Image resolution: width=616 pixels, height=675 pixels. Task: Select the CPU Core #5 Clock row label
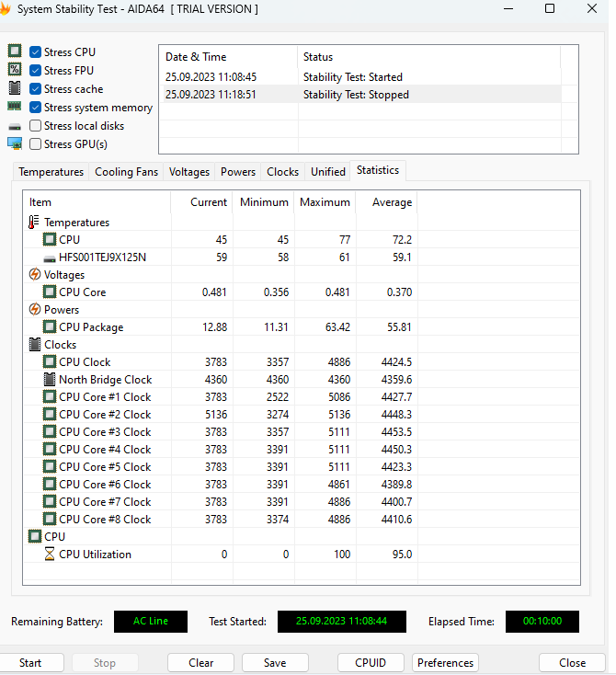[x=105, y=466]
